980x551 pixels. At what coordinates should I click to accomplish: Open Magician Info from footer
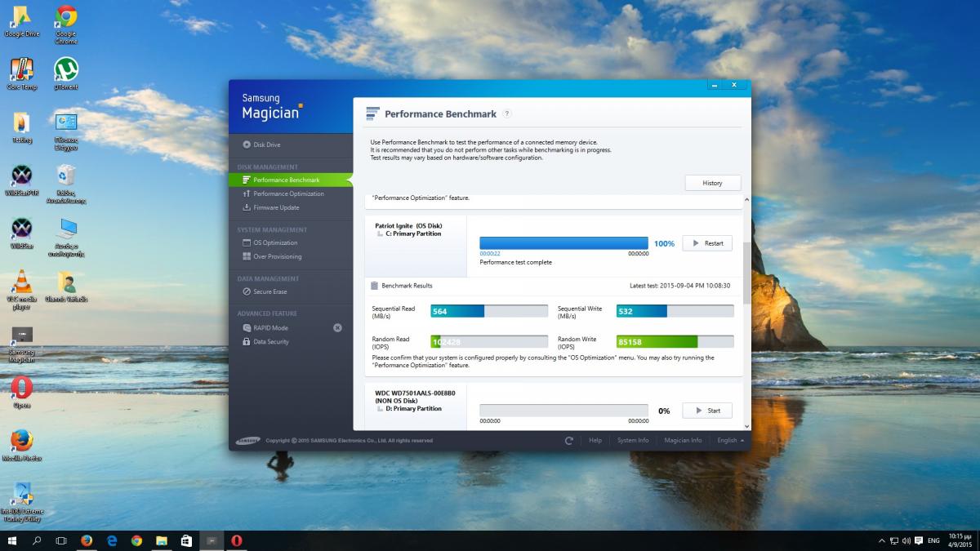point(683,441)
